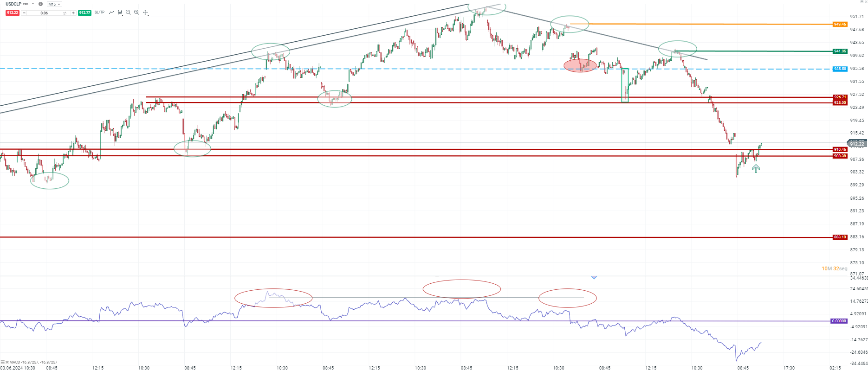Click the 0.06 volume input field

pos(44,13)
